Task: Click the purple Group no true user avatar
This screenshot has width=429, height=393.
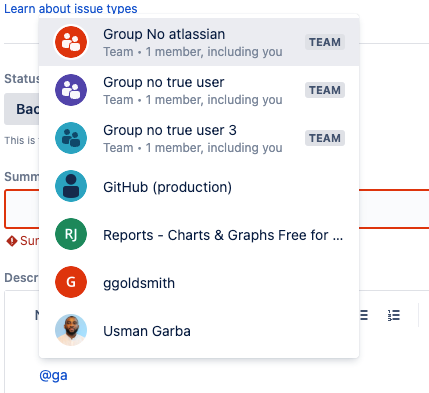Action: point(71,90)
